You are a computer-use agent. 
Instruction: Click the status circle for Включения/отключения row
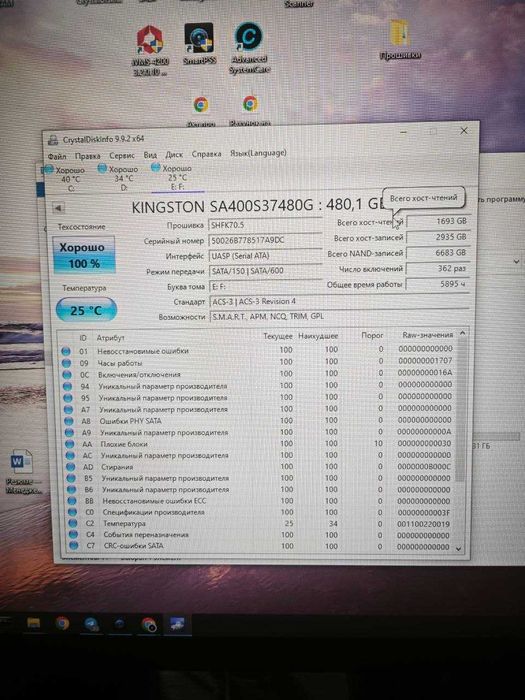tap(67, 375)
